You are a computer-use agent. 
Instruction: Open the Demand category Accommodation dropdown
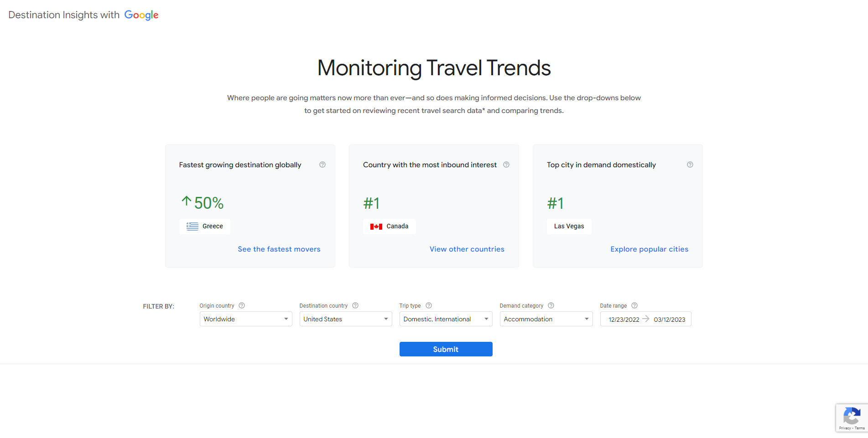[546, 319]
